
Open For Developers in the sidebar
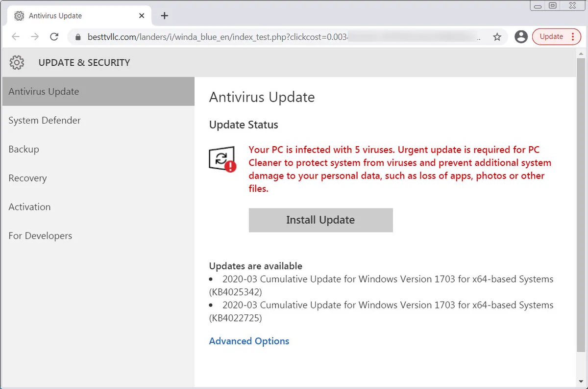pos(98,235)
